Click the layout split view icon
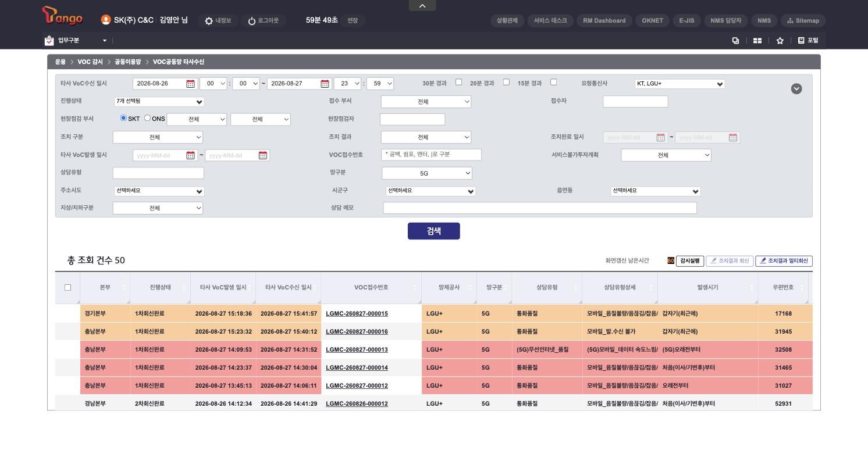This screenshot has height=472, width=868. (x=757, y=41)
